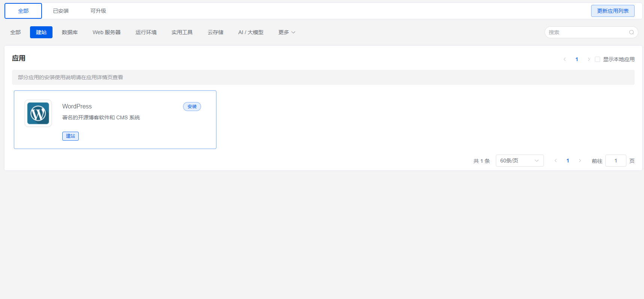Click the 应用 section heading
This screenshot has height=299, width=644.
[x=19, y=58]
